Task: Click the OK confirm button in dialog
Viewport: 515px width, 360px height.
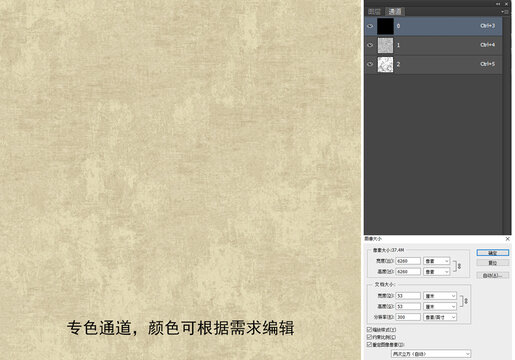Action: pos(493,253)
